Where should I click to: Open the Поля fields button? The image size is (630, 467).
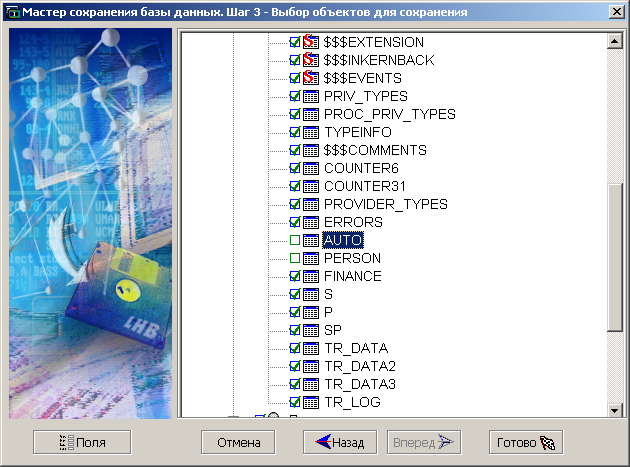[82, 442]
